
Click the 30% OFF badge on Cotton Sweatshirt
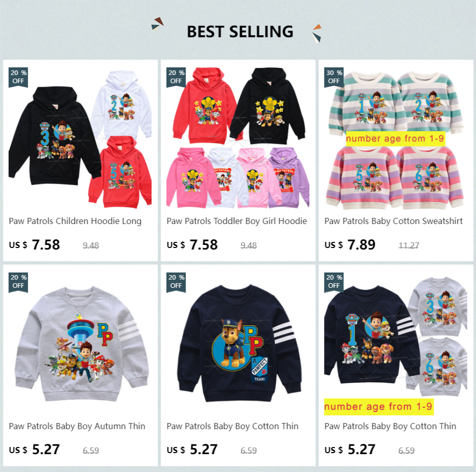pyautogui.click(x=334, y=78)
